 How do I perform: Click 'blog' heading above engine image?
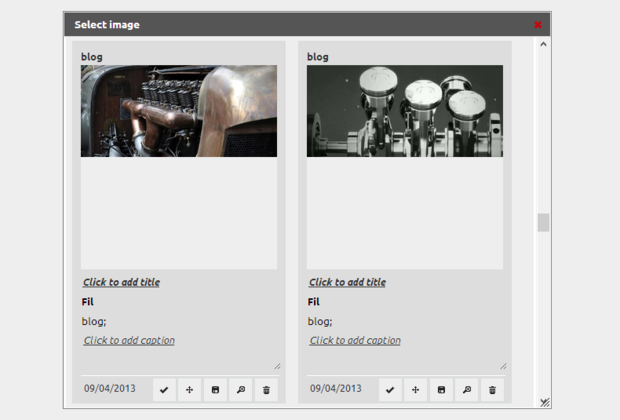(92, 57)
